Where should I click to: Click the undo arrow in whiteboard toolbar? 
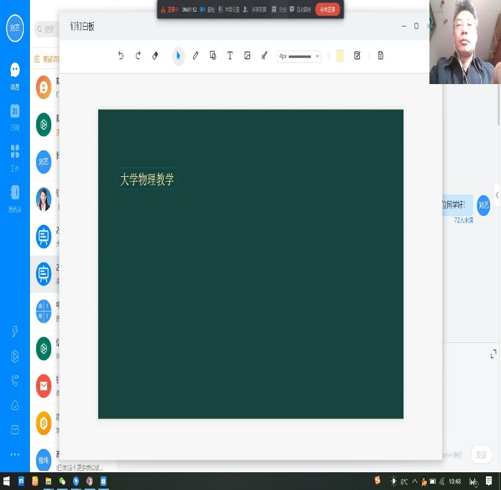point(121,56)
